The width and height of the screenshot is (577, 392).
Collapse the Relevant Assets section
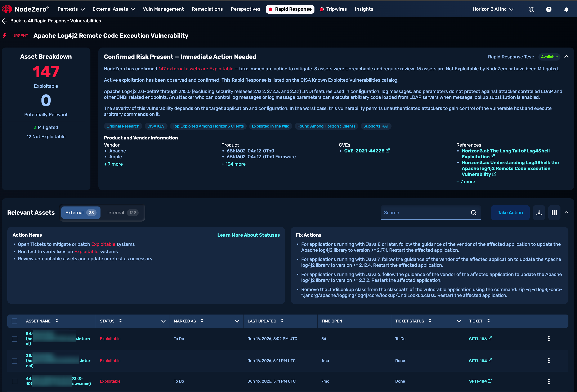(x=566, y=212)
